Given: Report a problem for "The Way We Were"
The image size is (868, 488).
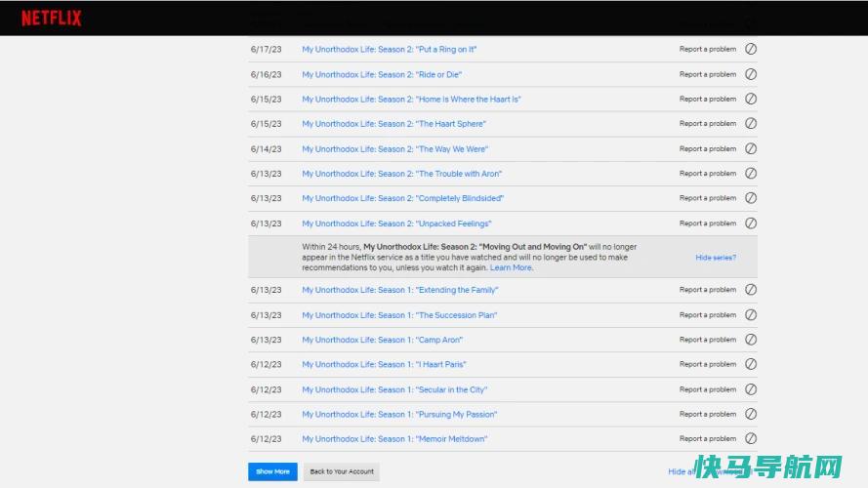Looking at the screenshot, I should (x=708, y=148).
